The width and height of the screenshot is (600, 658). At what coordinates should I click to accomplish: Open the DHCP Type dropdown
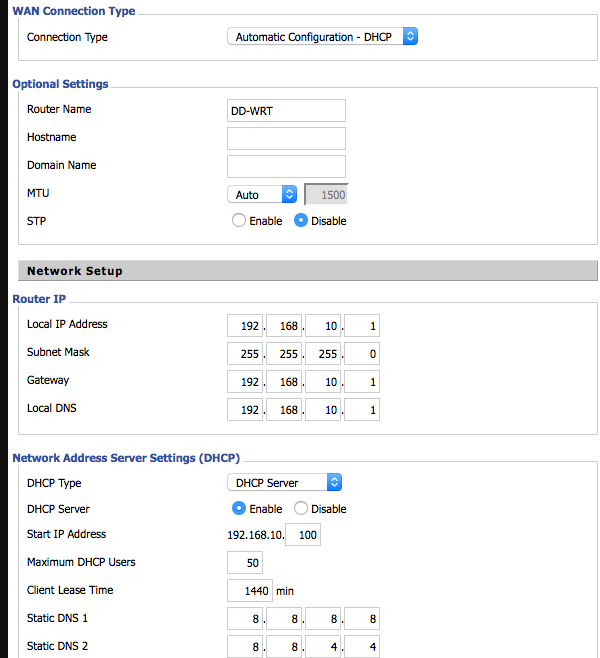tap(285, 482)
